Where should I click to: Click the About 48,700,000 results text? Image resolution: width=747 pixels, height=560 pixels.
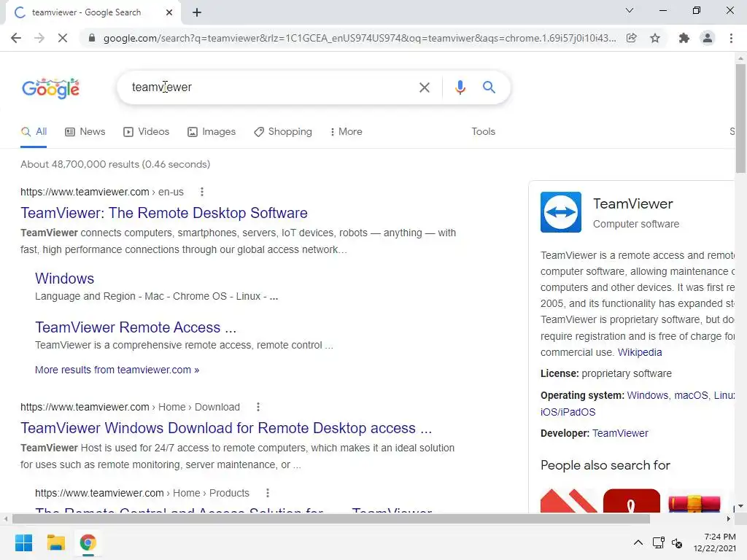click(x=115, y=164)
